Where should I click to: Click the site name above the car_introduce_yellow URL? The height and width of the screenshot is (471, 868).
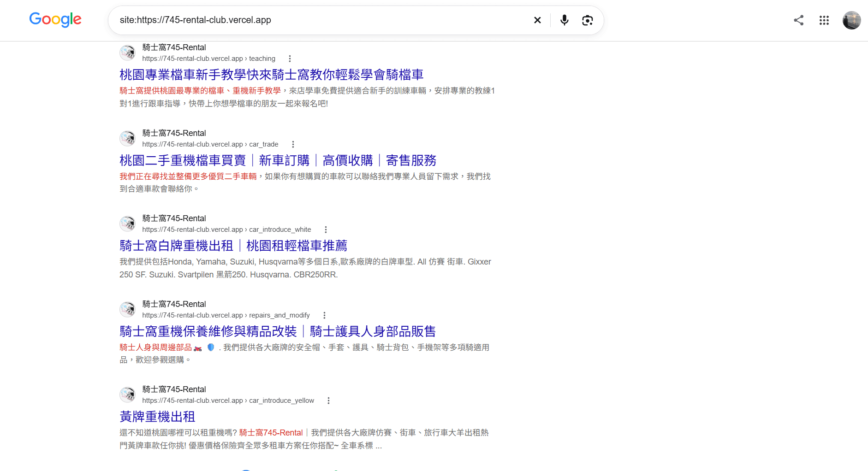[174, 389]
